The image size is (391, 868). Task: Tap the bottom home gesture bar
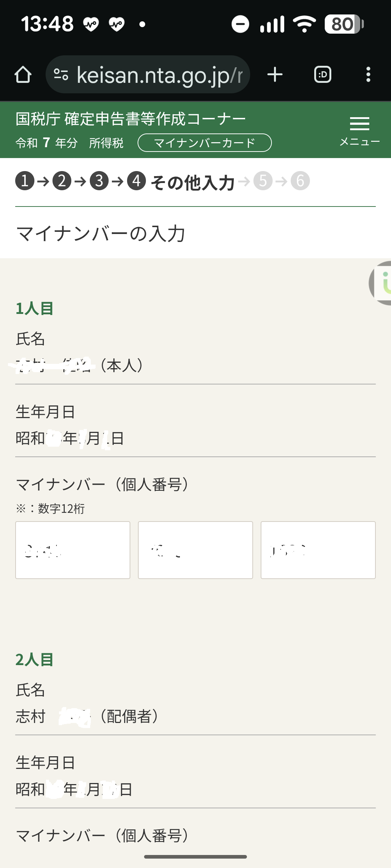click(x=195, y=857)
